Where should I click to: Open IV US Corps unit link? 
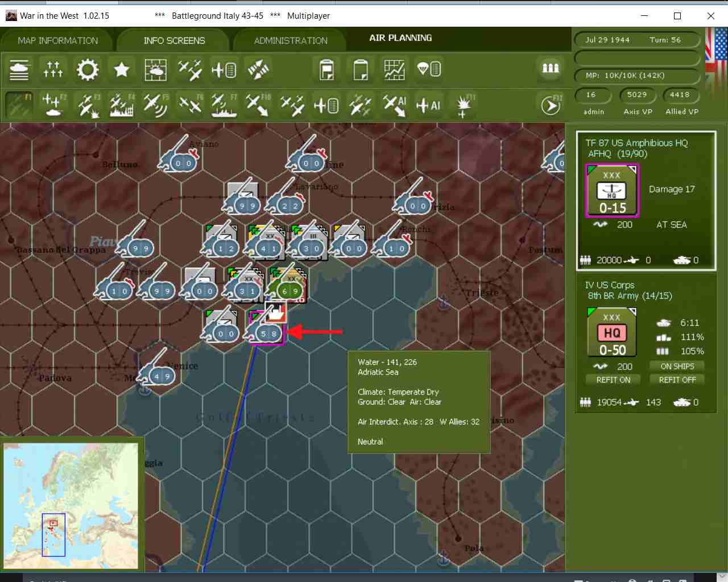tap(610, 285)
